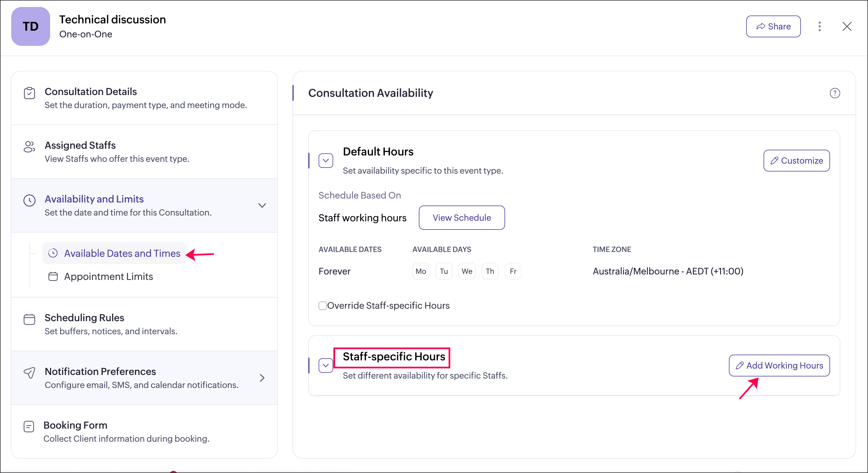Click the Appointment Limits calendar icon

(x=53, y=276)
